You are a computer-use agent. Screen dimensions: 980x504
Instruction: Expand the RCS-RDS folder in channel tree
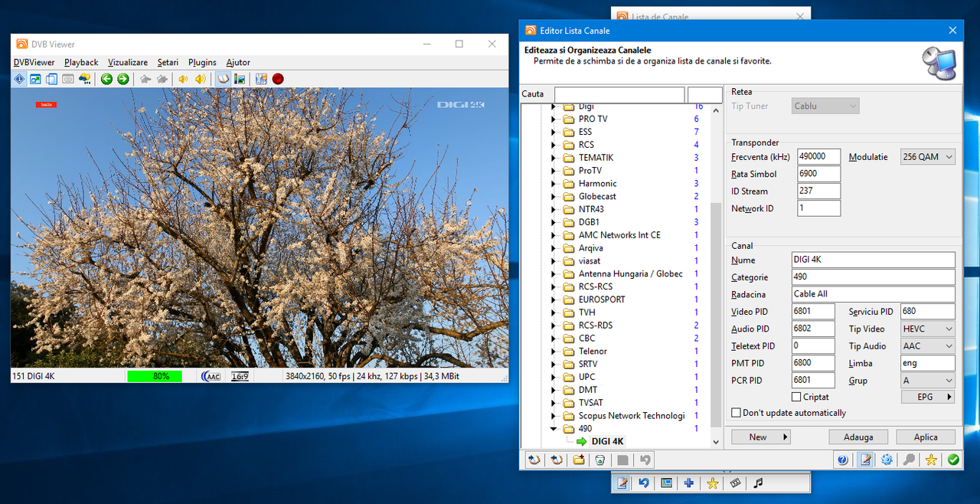tap(554, 326)
